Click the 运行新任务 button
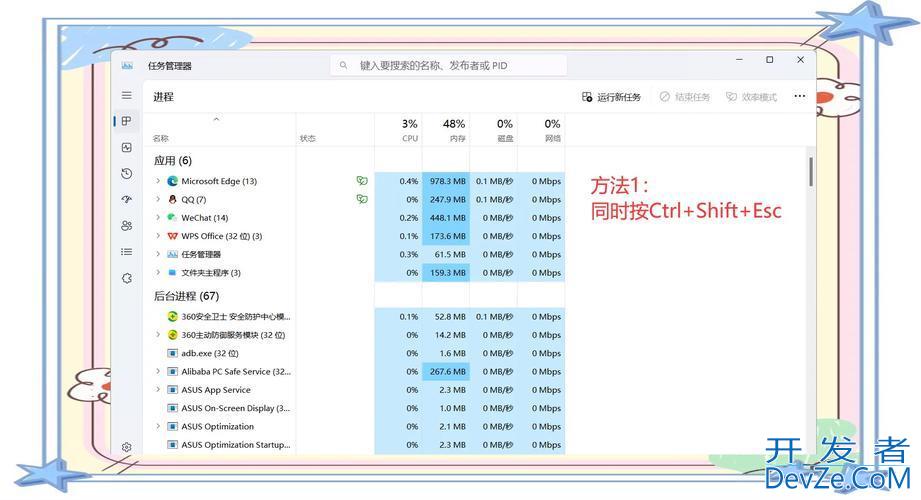The height and width of the screenshot is (500, 921). [611, 97]
